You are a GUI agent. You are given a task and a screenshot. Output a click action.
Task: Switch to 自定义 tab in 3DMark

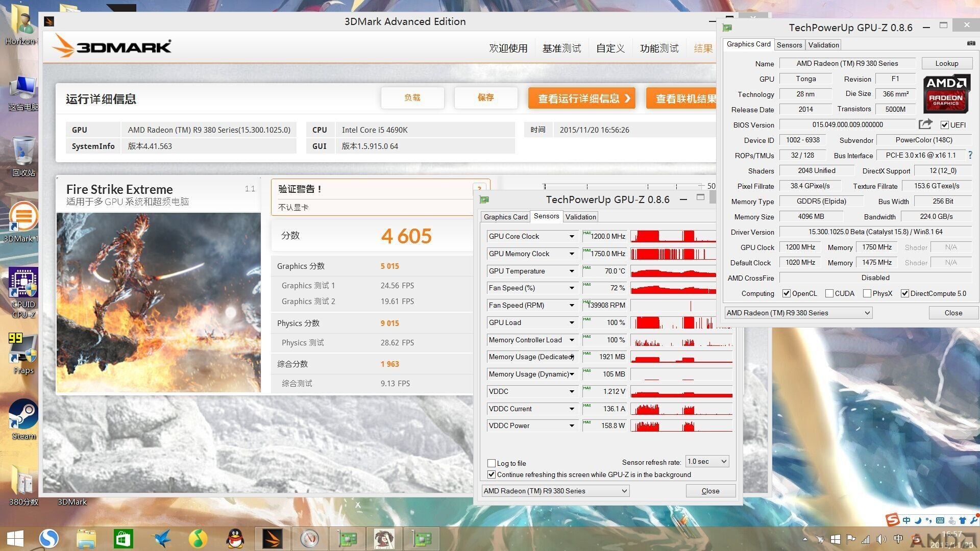(610, 48)
